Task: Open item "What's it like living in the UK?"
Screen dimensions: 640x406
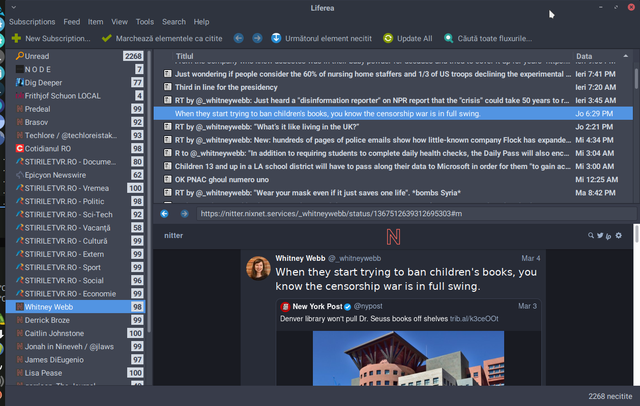Action: click(393, 126)
